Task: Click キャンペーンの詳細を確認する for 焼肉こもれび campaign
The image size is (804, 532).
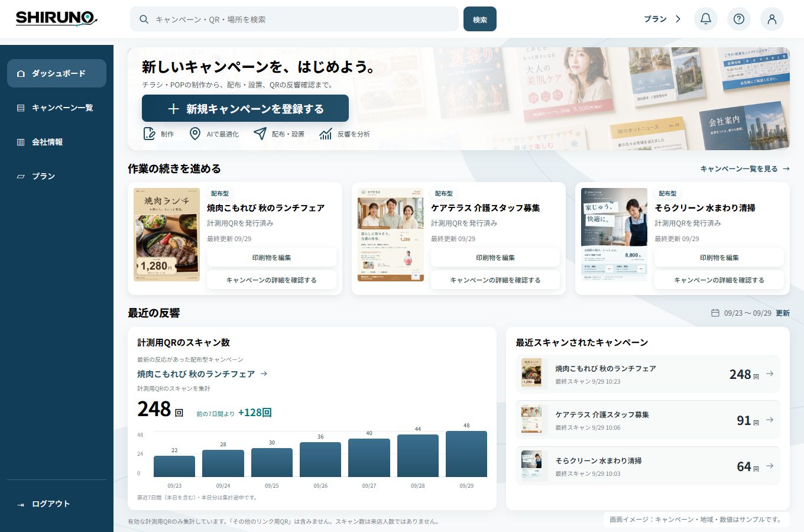Action: (271, 280)
